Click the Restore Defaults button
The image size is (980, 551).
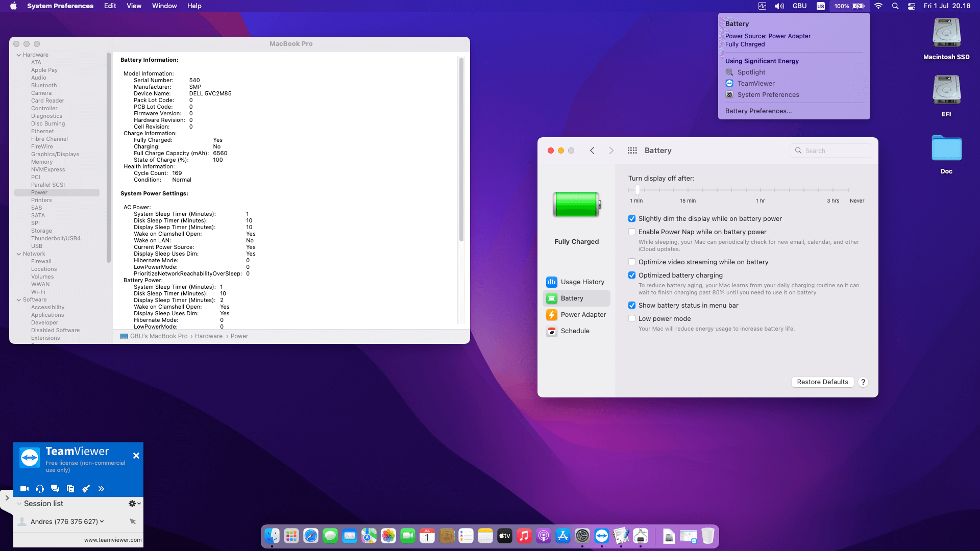822,382
